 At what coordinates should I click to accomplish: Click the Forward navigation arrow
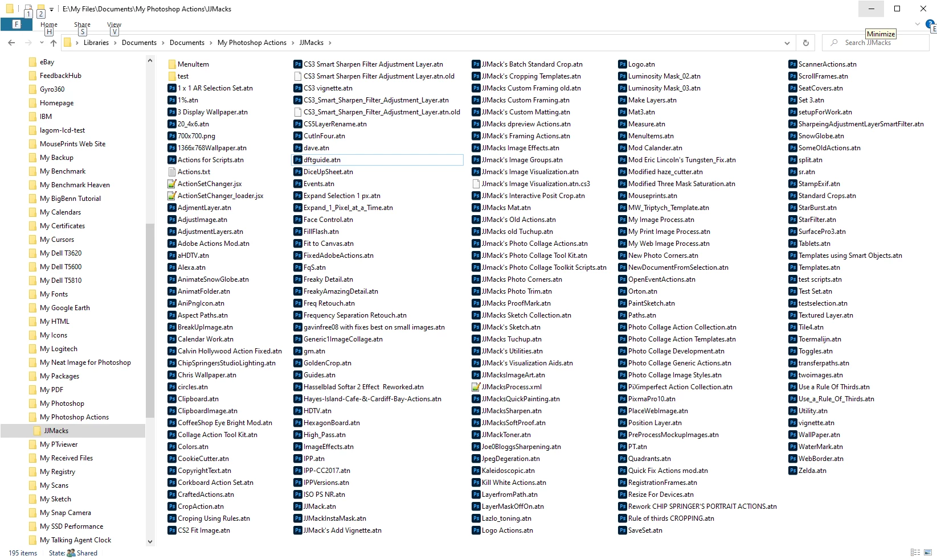point(28,43)
